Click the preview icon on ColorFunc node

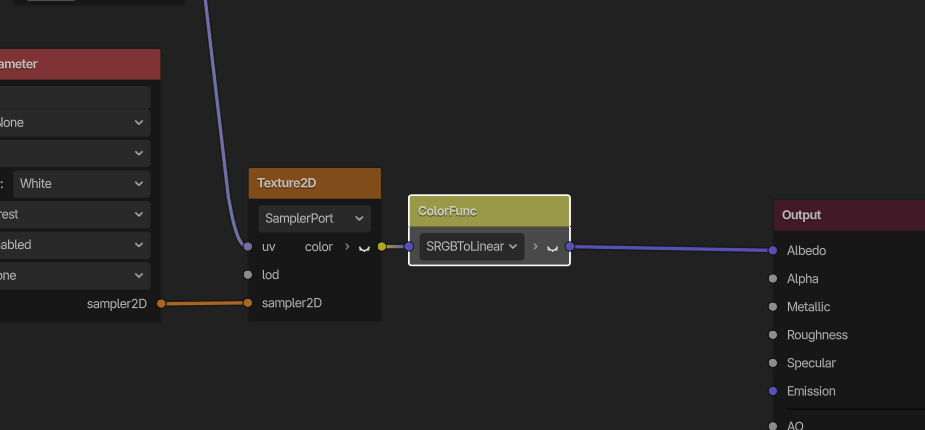click(551, 247)
